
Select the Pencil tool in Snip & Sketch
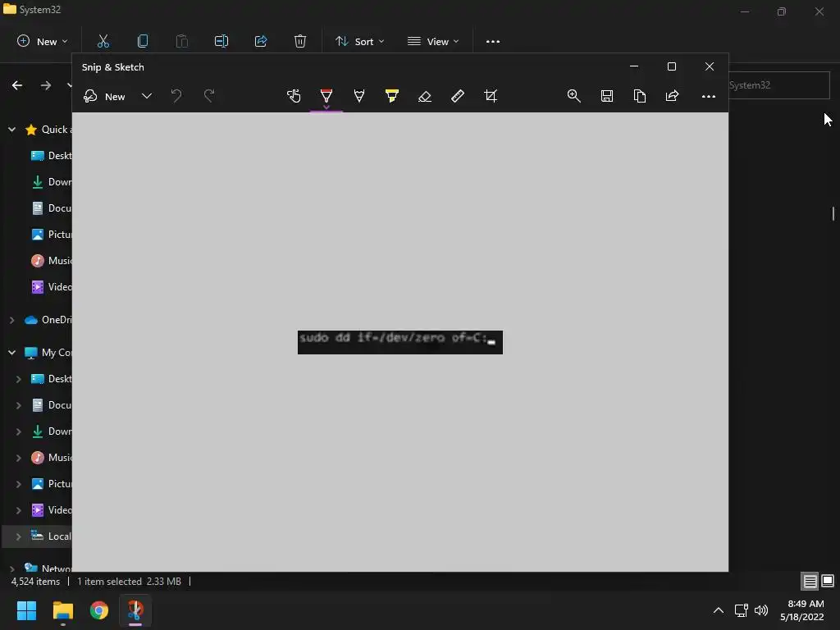click(359, 96)
